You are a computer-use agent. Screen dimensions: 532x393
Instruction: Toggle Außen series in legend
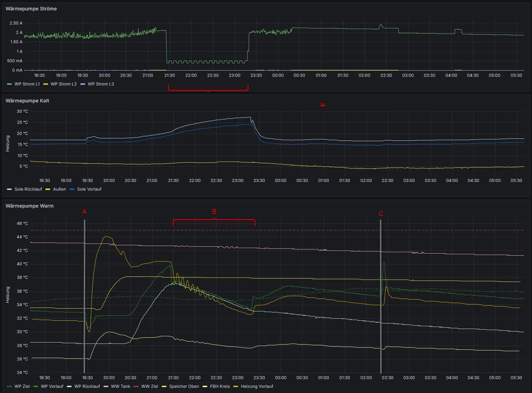click(60, 189)
